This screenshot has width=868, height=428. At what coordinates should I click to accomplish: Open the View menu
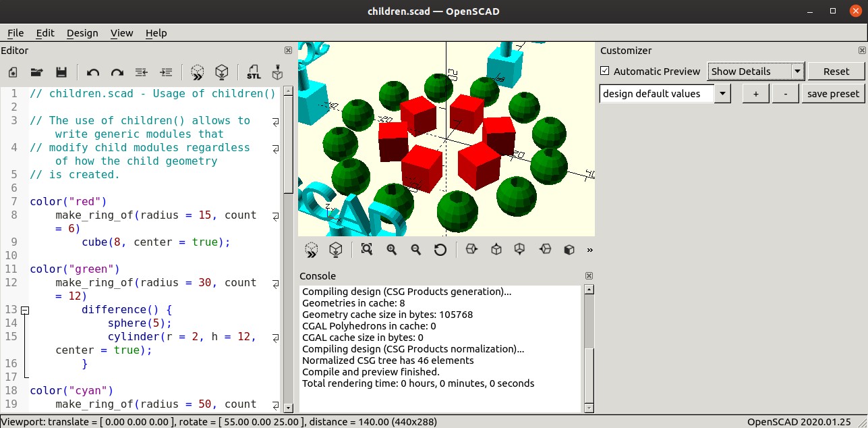point(121,33)
